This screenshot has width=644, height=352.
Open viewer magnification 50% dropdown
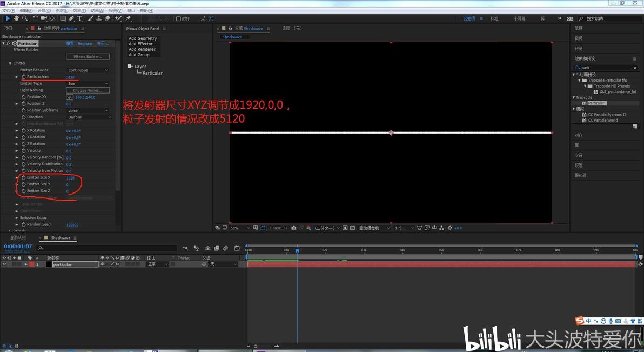[x=240, y=228]
